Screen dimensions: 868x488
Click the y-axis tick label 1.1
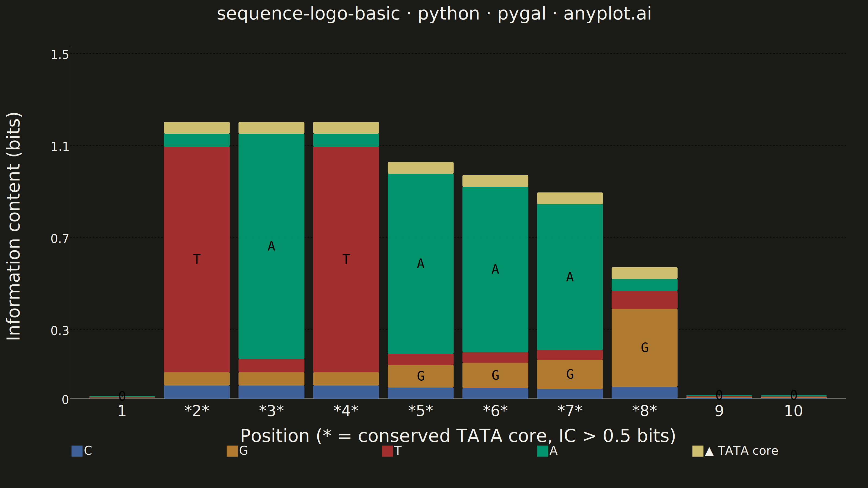[x=60, y=146]
